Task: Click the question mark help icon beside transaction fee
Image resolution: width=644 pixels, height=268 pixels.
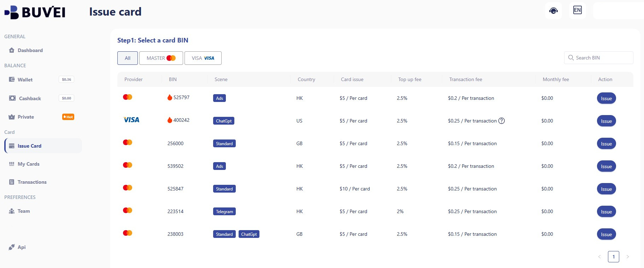Action: pos(501,121)
